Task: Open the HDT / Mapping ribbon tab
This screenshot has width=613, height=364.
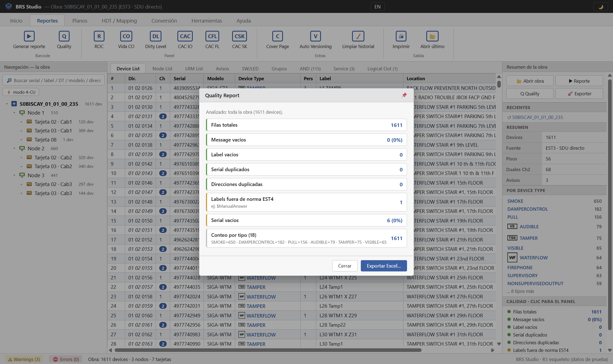Action: pos(119,21)
